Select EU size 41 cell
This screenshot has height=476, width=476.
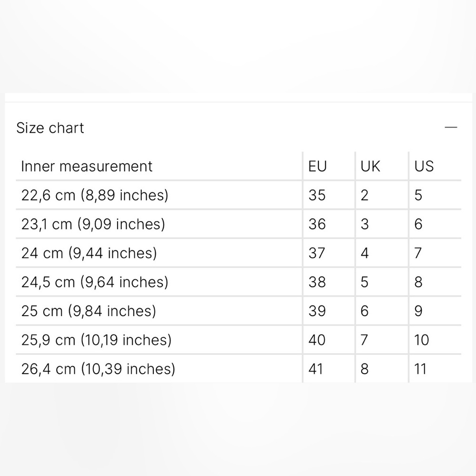pos(316,369)
